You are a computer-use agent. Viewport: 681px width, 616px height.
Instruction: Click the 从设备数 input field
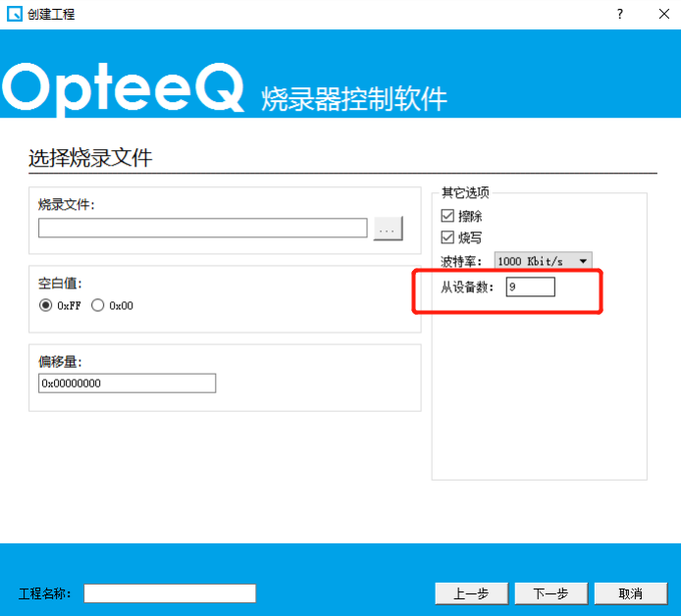click(x=530, y=287)
